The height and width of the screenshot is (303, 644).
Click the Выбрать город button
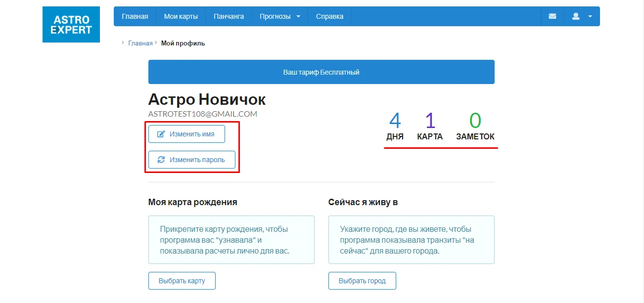coord(362,281)
